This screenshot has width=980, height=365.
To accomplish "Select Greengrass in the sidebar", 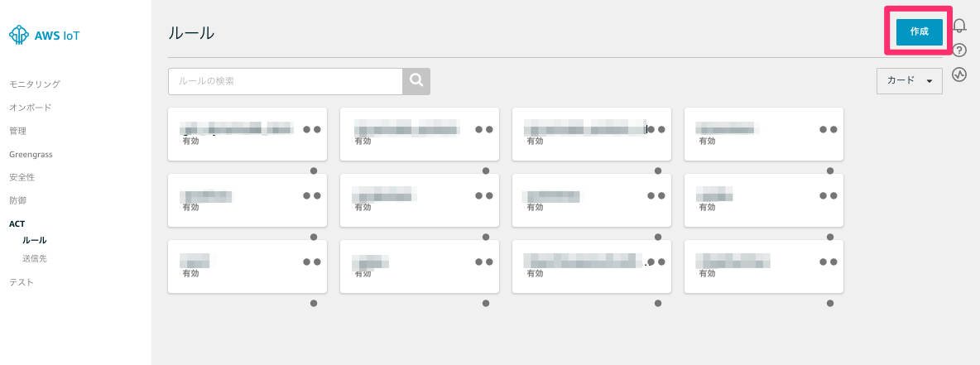I will (31, 154).
